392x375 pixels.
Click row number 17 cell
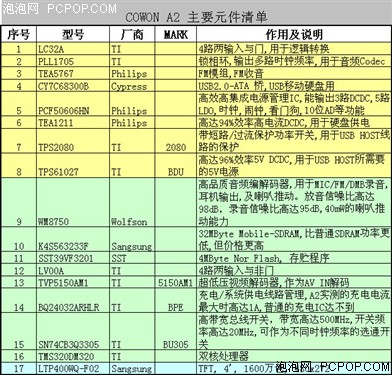coord(19,369)
